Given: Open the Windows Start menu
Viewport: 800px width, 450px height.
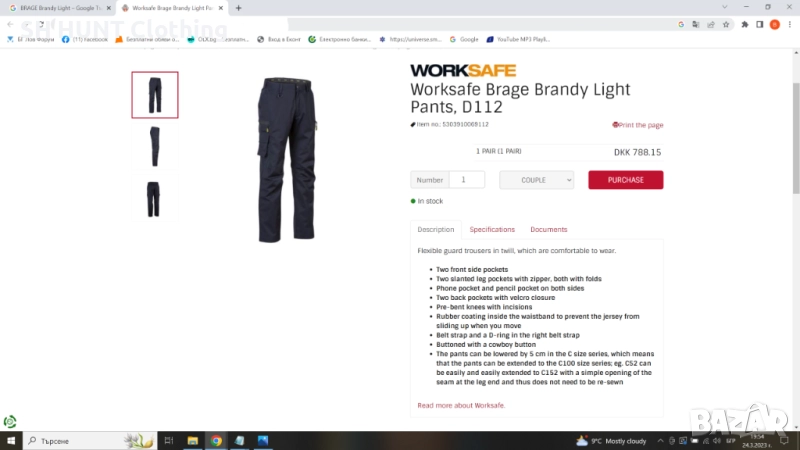Looking at the screenshot, I should coord(11,441).
